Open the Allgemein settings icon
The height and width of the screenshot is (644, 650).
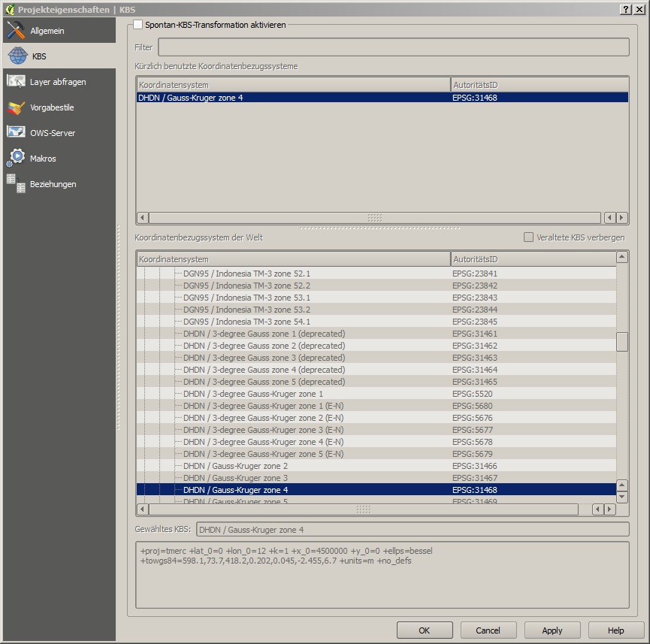pyautogui.click(x=17, y=31)
